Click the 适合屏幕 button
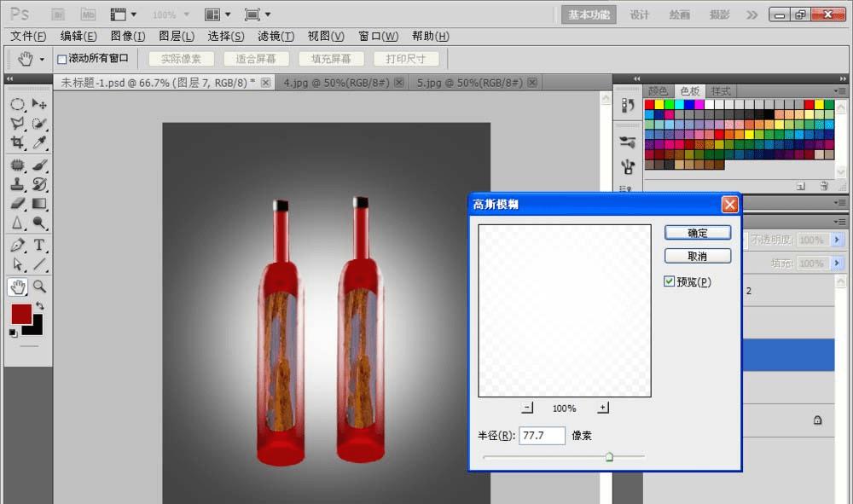 256,59
